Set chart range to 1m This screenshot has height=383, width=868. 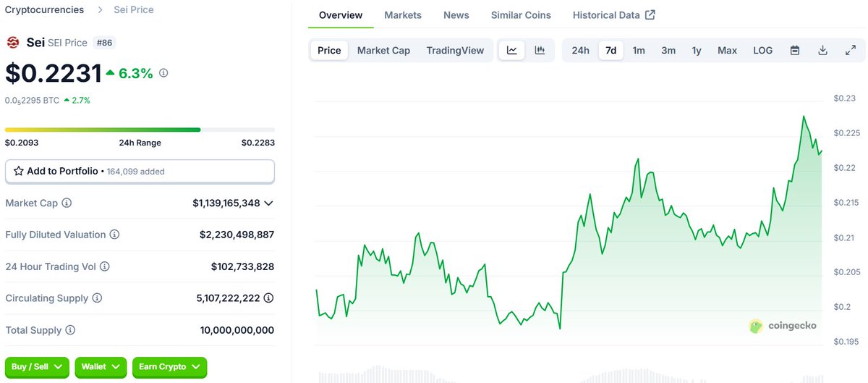(x=639, y=51)
